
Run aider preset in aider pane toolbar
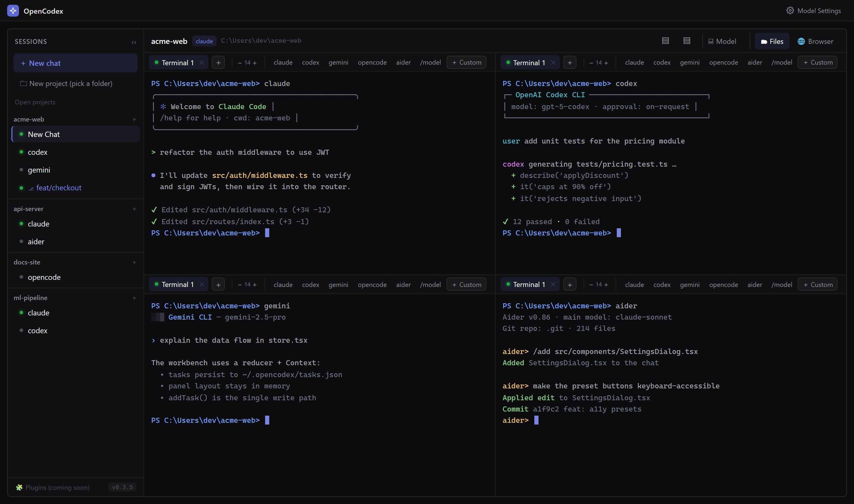[x=754, y=285]
